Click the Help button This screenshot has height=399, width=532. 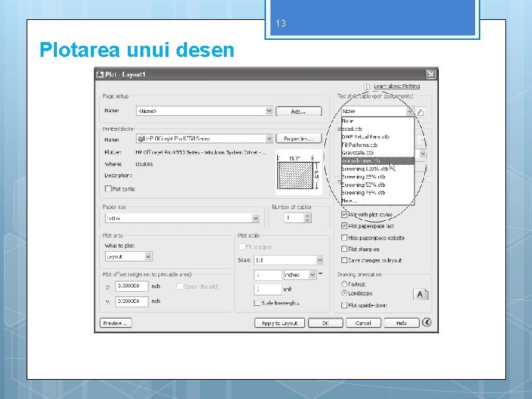coord(401,323)
